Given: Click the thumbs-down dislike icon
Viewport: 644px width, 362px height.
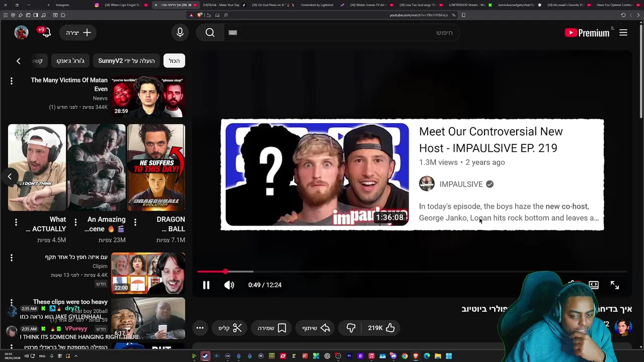Looking at the screenshot, I should pos(351,328).
